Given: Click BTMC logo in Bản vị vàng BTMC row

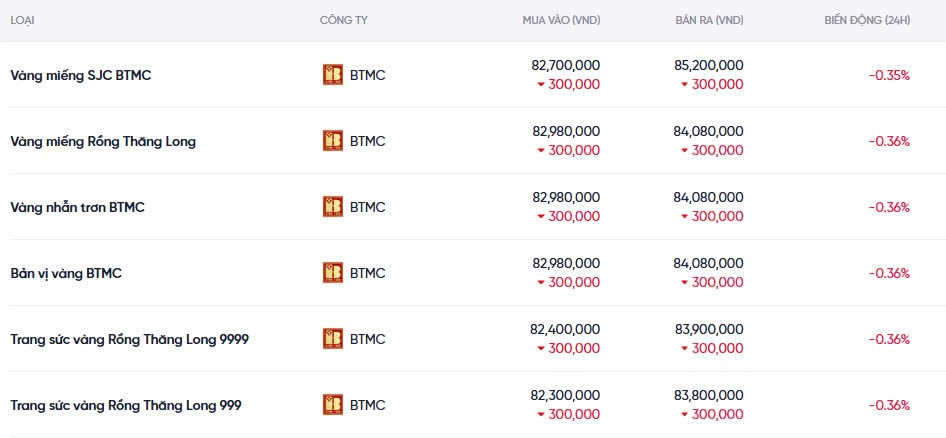Looking at the screenshot, I should point(333,273).
